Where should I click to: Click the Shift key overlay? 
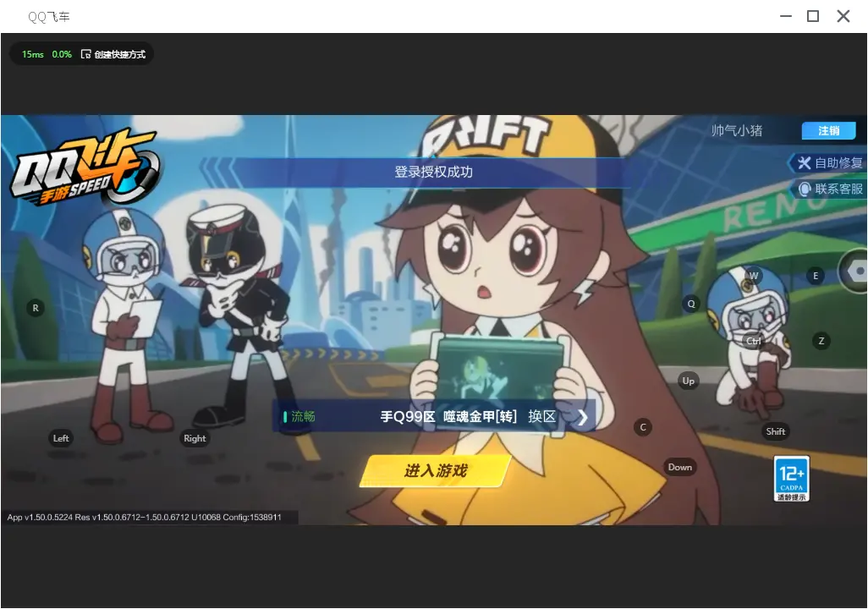pos(775,431)
